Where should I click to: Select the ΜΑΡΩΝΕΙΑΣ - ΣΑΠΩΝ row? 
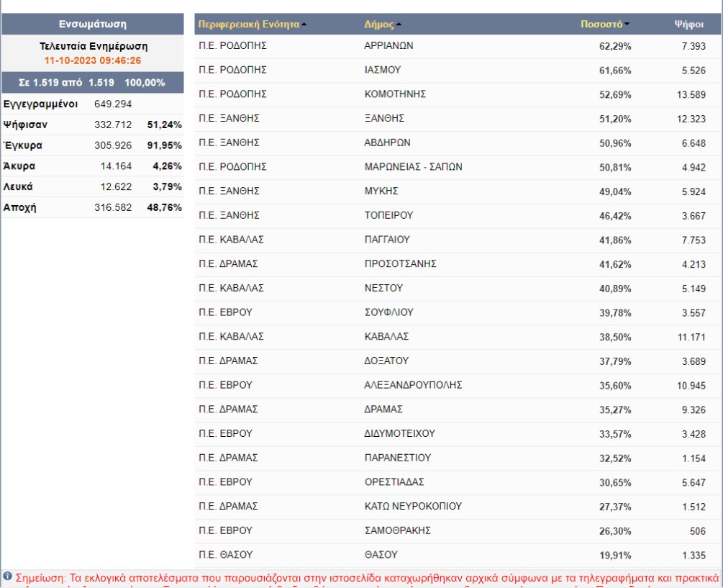click(x=413, y=167)
